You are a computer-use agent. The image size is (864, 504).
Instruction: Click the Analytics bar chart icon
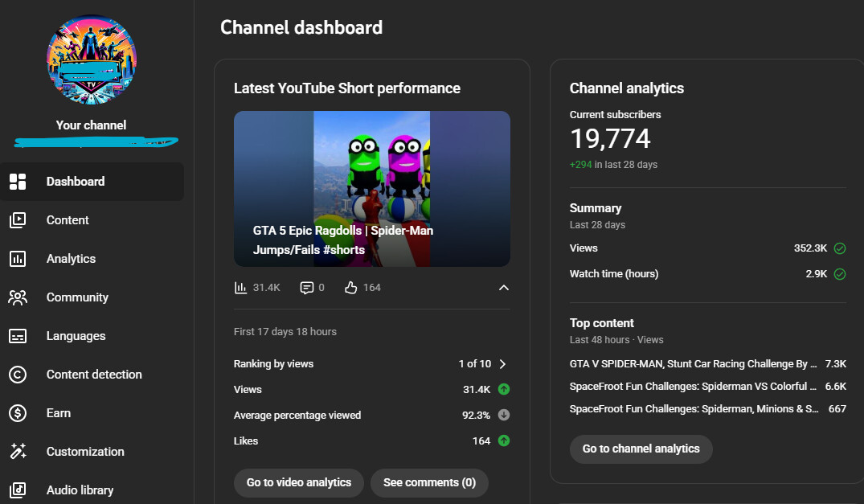pyautogui.click(x=18, y=259)
